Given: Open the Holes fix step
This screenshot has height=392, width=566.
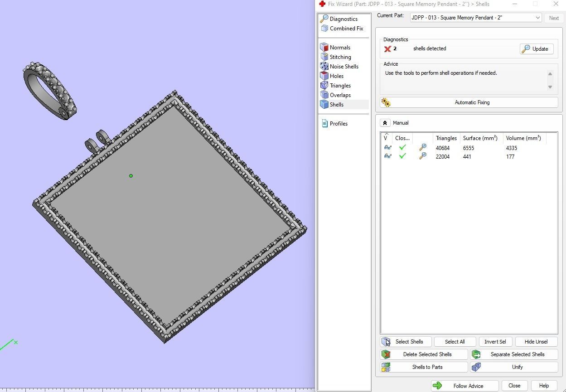Looking at the screenshot, I should [332, 76].
